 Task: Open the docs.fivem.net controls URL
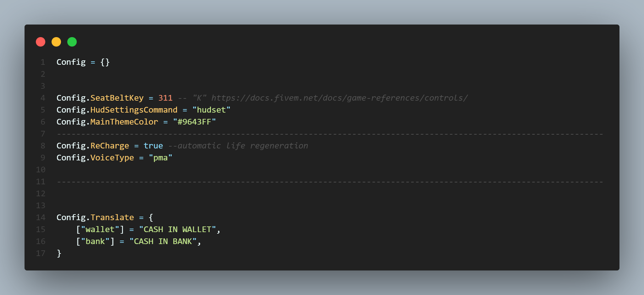tap(339, 98)
